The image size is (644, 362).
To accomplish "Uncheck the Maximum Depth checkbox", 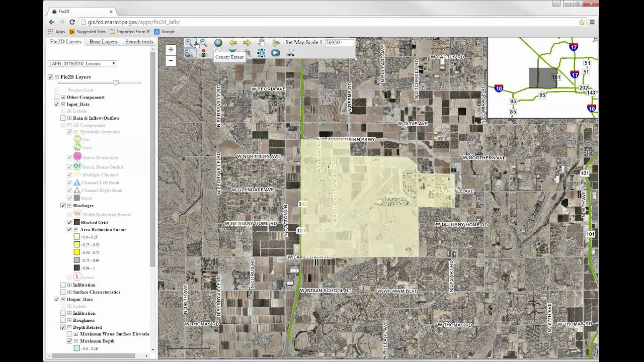I will [x=69, y=341].
